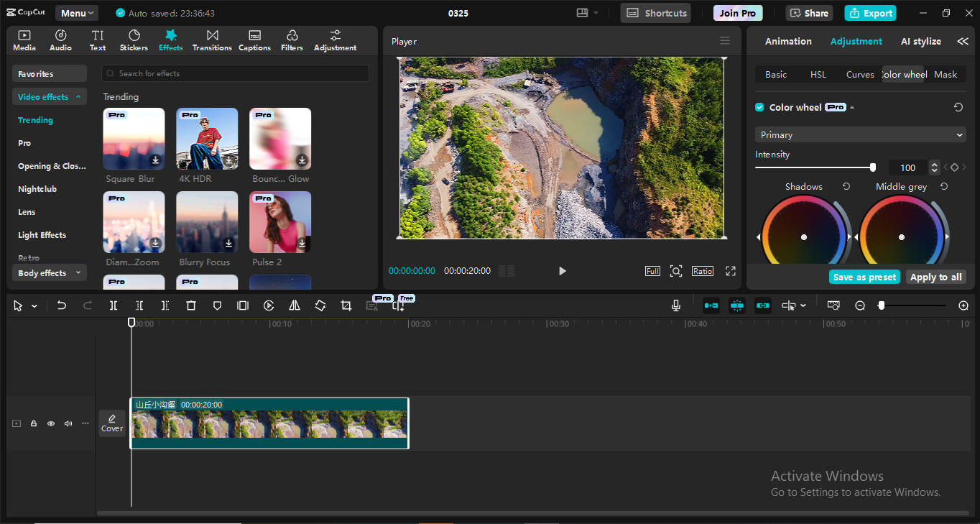Click the Intensity slider handle
This screenshot has height=524, width=980.
(873, 167)
